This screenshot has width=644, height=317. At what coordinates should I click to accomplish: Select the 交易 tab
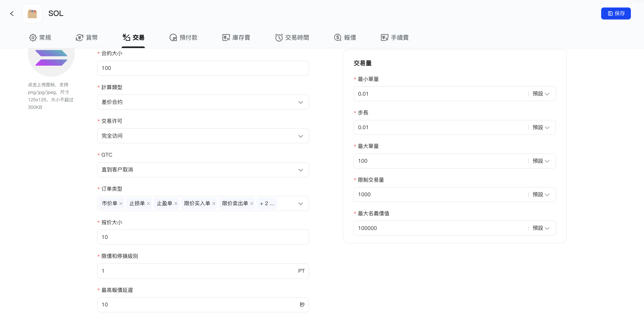[x=133, y=38]
